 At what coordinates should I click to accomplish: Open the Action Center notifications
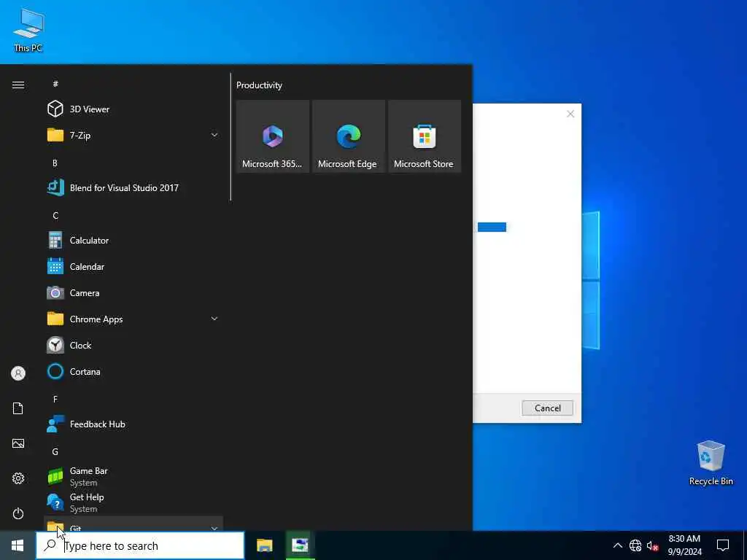pyautogui.click(x=723, y=545)
